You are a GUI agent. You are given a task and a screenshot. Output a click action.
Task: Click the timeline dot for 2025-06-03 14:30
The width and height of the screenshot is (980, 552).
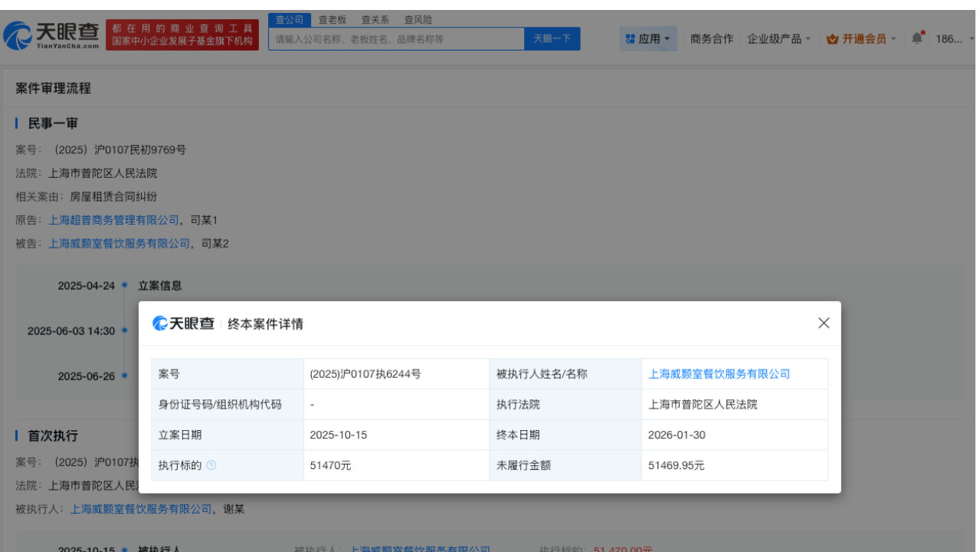point(123,330)
